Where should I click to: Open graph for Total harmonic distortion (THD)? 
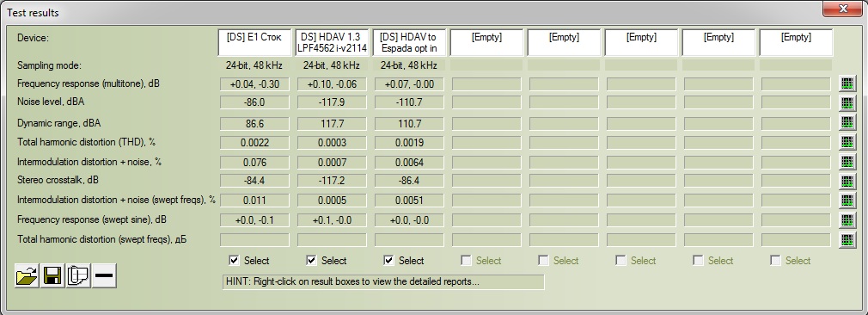[847, 142]
